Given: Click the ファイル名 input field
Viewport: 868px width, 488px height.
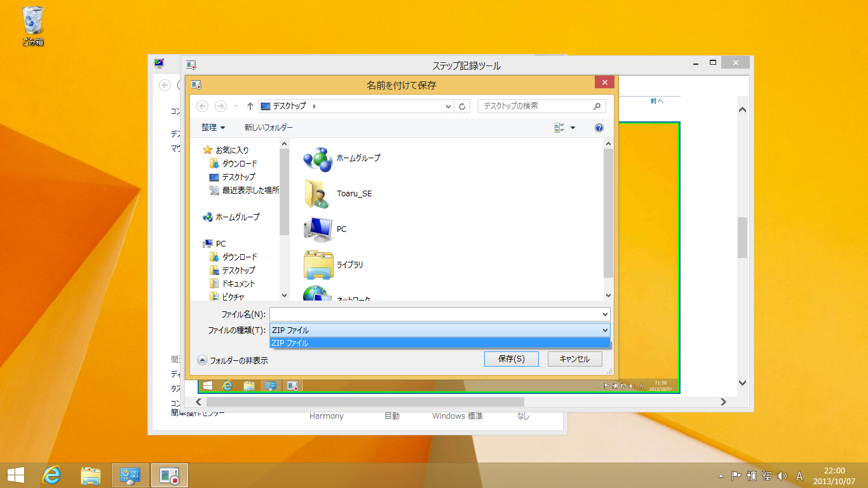Looking at the screenshot, I should tap(440, 314).
